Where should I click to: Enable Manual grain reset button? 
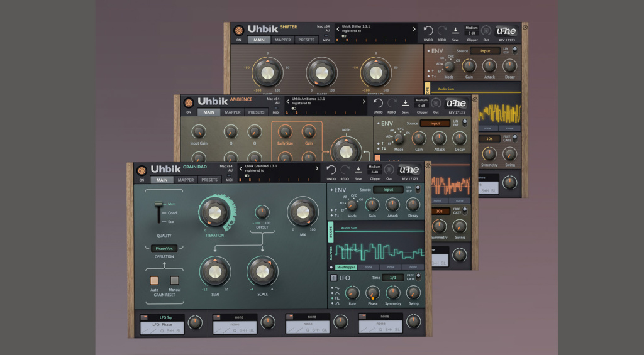click(174, 281)
